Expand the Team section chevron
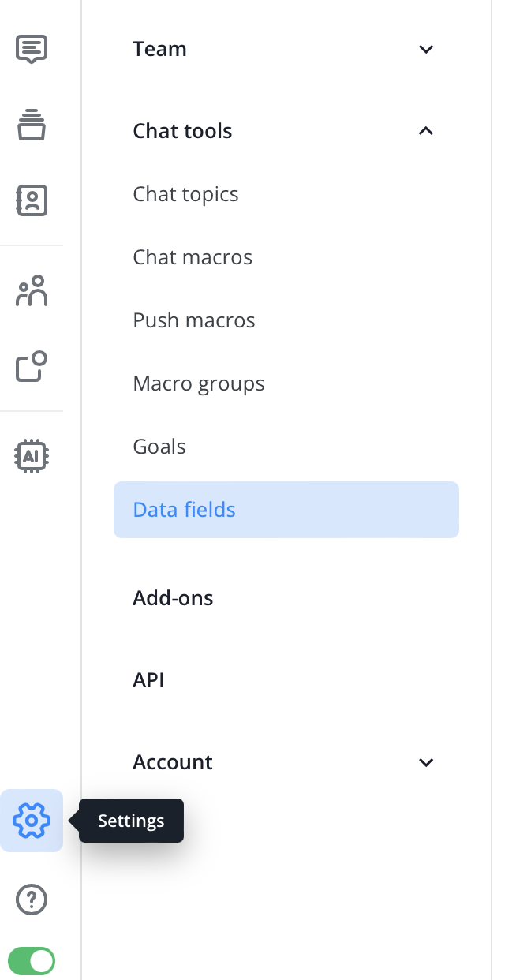The width and height of the screenshot is (516, 980). point(426,49)
